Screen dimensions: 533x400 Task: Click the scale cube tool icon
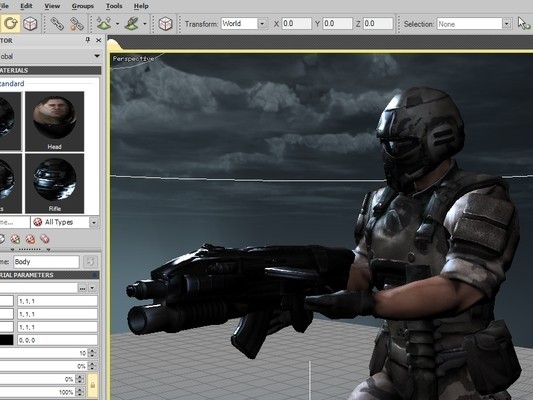30,23
